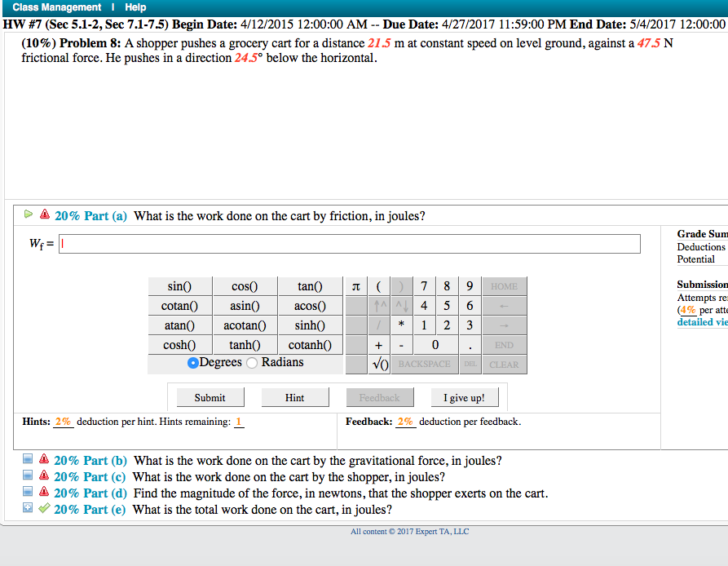
Task: Expand the Part (d) section
Action: (27, 491)
